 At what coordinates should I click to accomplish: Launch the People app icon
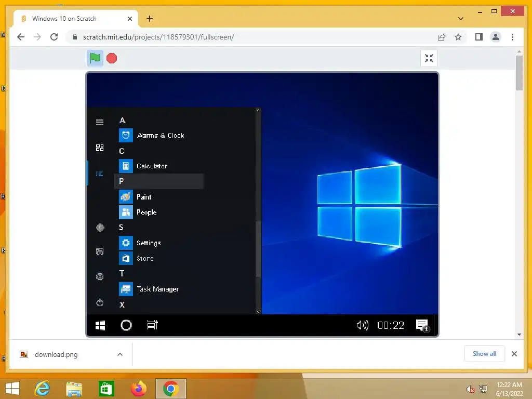tap(126, 212)
